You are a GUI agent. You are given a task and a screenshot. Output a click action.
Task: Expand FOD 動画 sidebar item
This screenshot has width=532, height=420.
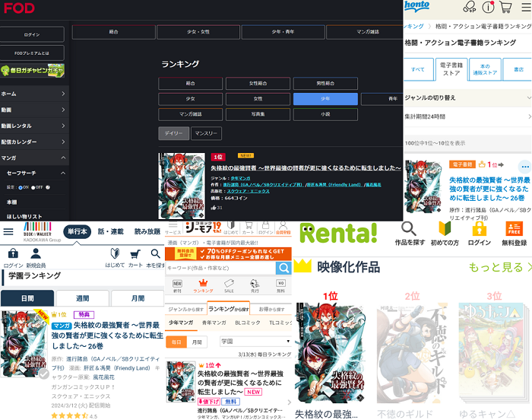pos(34,110)
